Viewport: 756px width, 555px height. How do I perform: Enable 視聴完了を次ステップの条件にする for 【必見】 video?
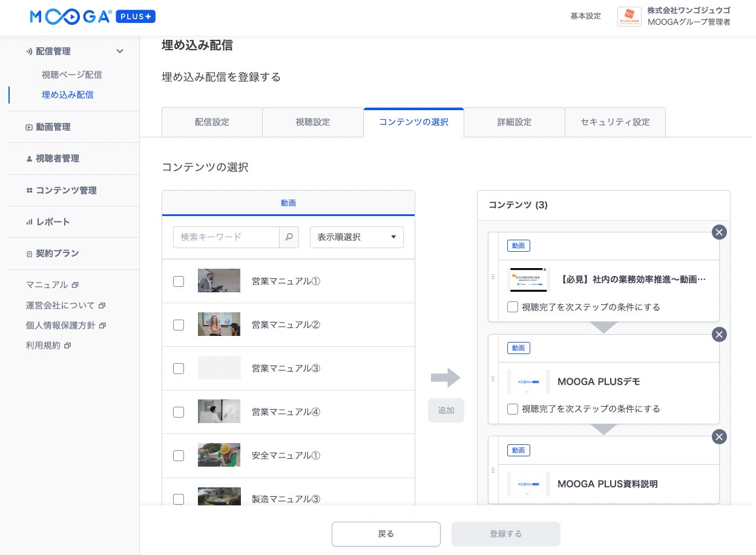(513, 307)
